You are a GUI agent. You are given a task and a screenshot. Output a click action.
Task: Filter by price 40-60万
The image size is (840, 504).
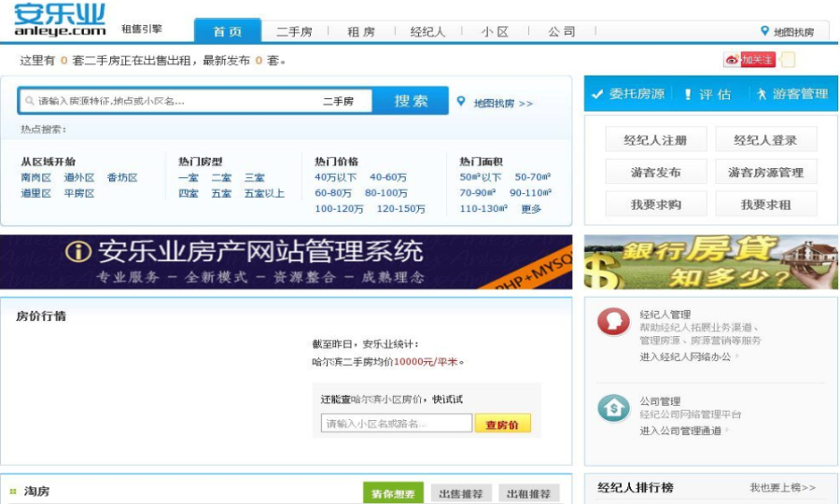[x=388, y=177]
